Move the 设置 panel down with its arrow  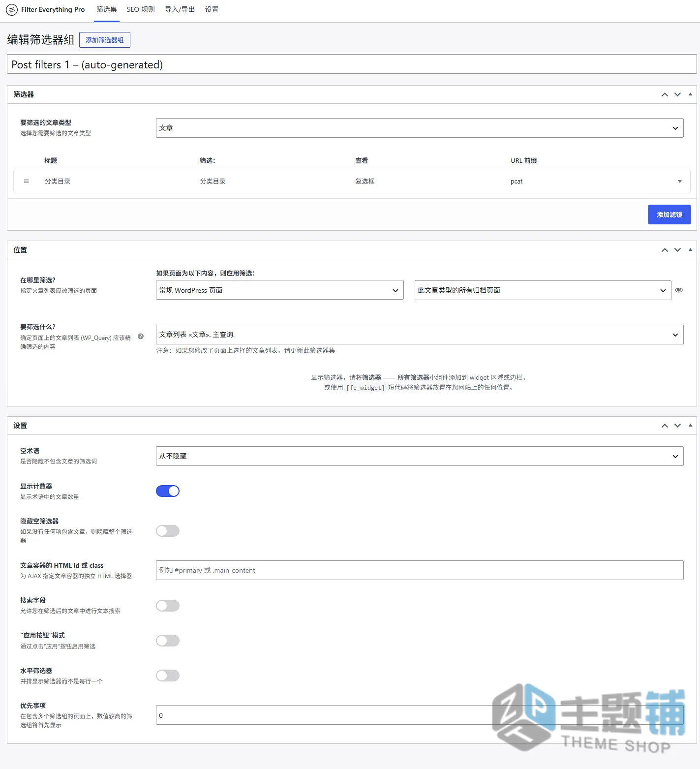[x=677, y=426]
